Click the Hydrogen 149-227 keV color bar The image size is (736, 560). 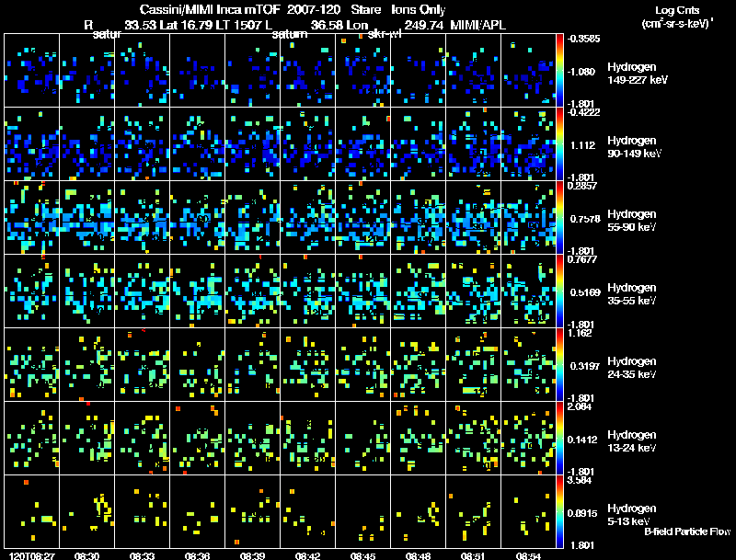click(x=559, y=71)
